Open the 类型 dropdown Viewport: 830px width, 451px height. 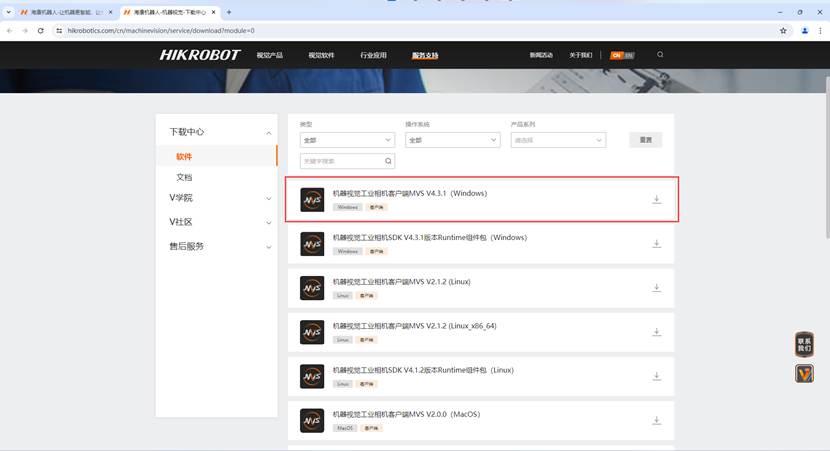pos(347,140)
